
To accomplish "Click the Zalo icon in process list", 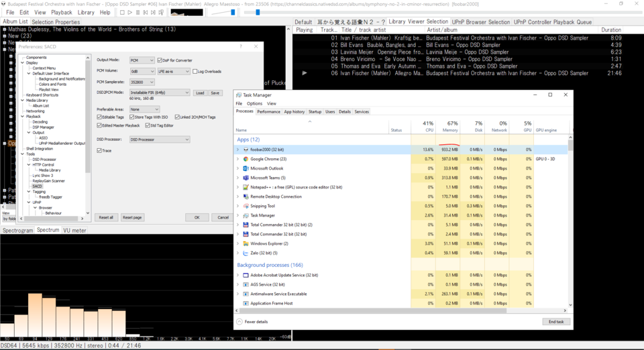I will [246, 253].
